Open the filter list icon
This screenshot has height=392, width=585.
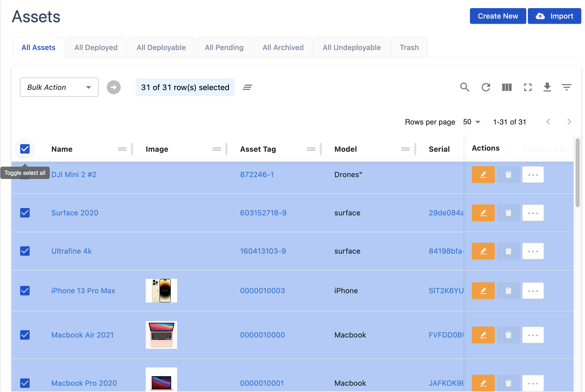[x=566, y=87]
